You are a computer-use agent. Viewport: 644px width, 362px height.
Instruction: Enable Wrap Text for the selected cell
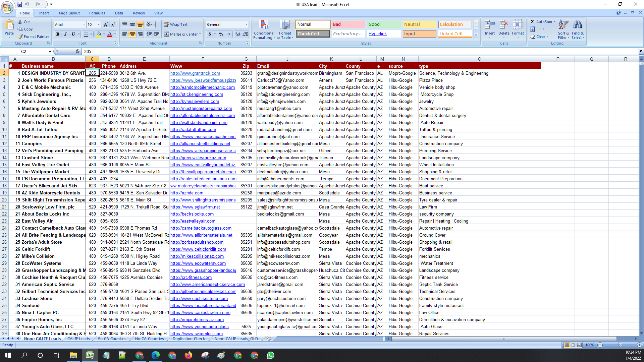[175, 24]
